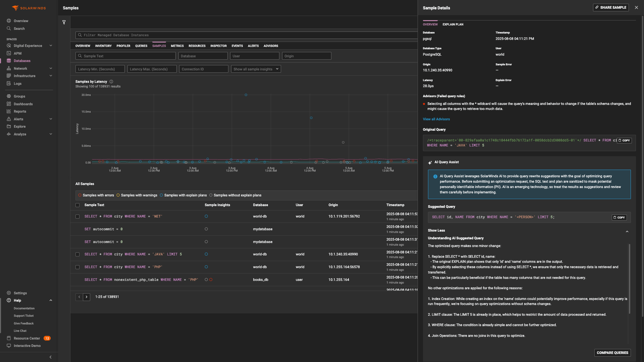The width and height of the screenshot is (644, 362).
Task: Click the Sample Text search field
Action: 126,56
